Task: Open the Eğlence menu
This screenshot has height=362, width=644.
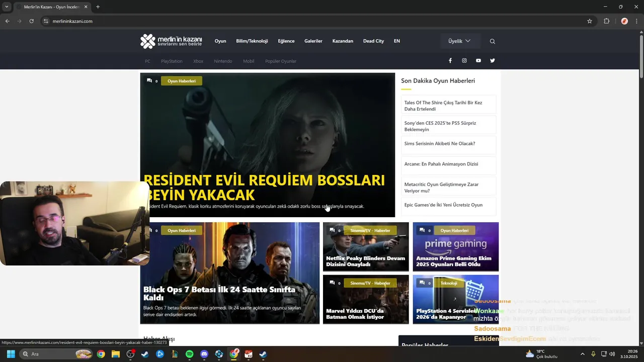Action: [286, 41]
